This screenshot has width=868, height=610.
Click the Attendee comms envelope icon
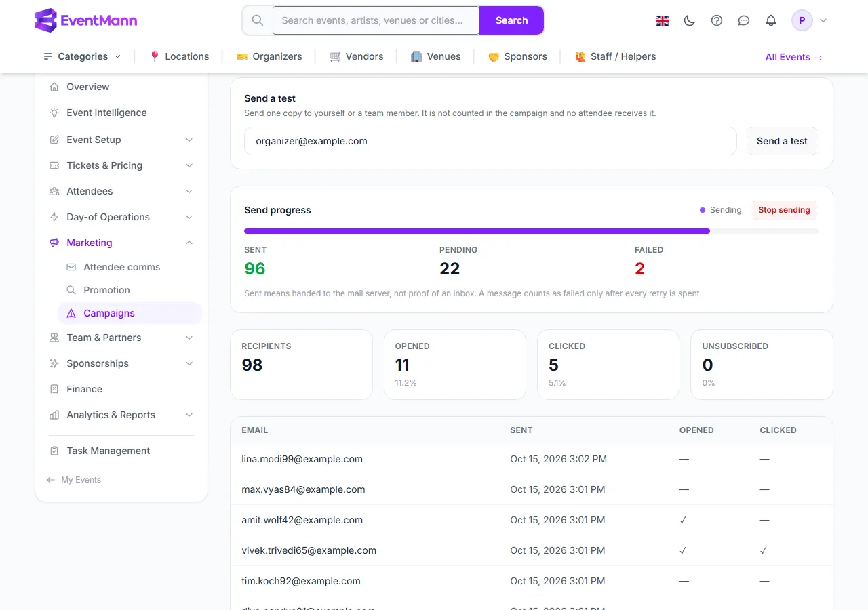(x=71, y=267)
